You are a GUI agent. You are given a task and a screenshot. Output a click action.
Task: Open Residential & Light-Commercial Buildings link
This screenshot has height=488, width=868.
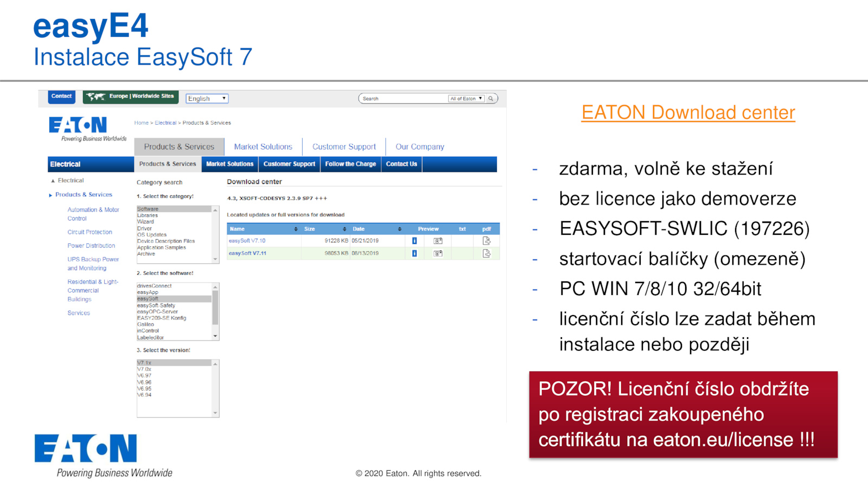[93, 291]
